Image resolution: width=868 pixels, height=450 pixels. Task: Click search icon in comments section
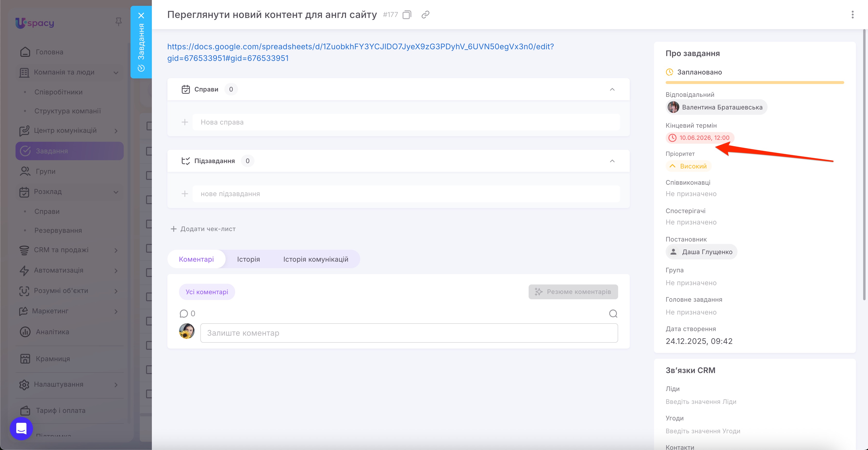[613, 314]
